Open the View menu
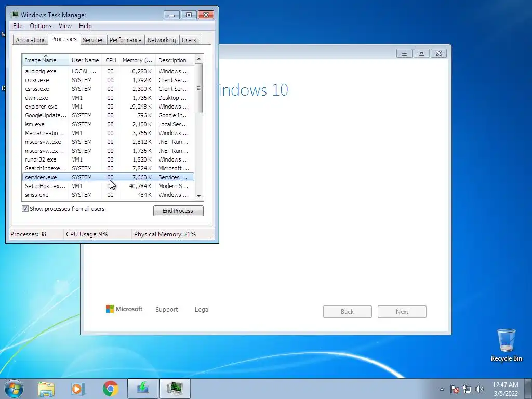532x399 pixels. (65, 26)
